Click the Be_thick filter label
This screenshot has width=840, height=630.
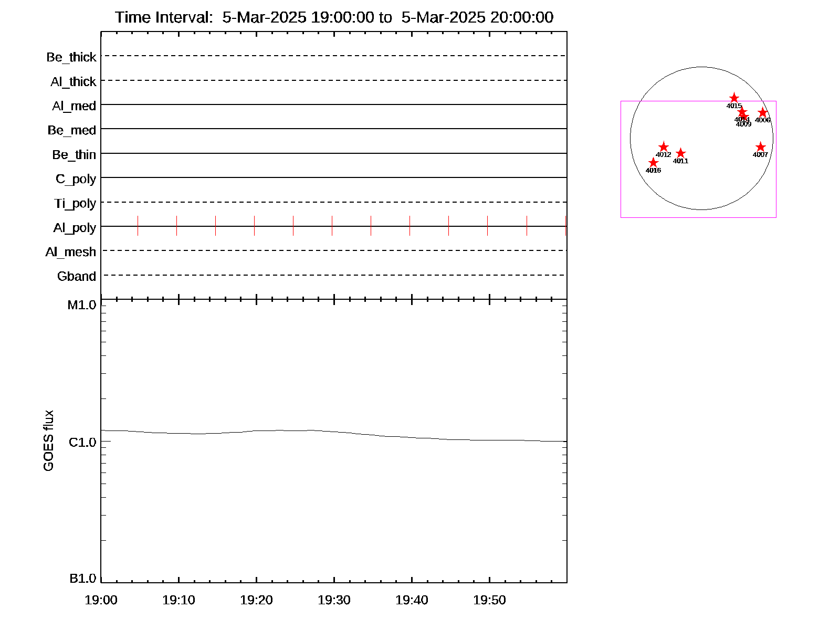click(x=71, y=57)
